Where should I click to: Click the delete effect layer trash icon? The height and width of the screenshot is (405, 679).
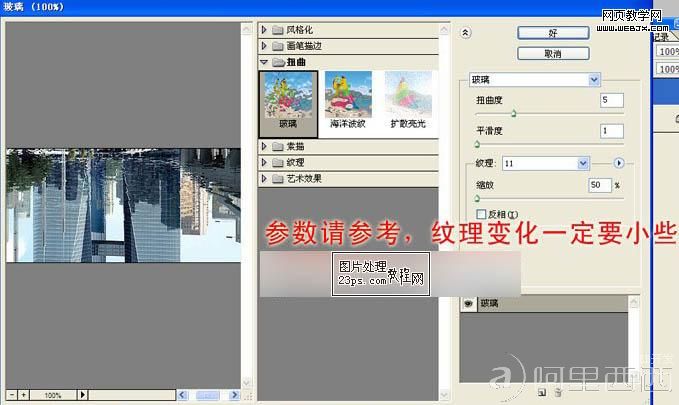555,391
